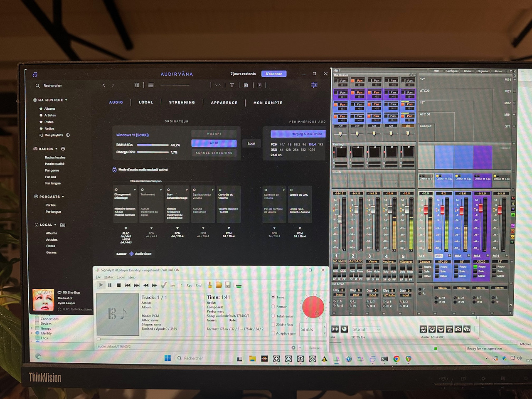Click Stop in HQPlayer toolbar

click(x=119, y=285)
